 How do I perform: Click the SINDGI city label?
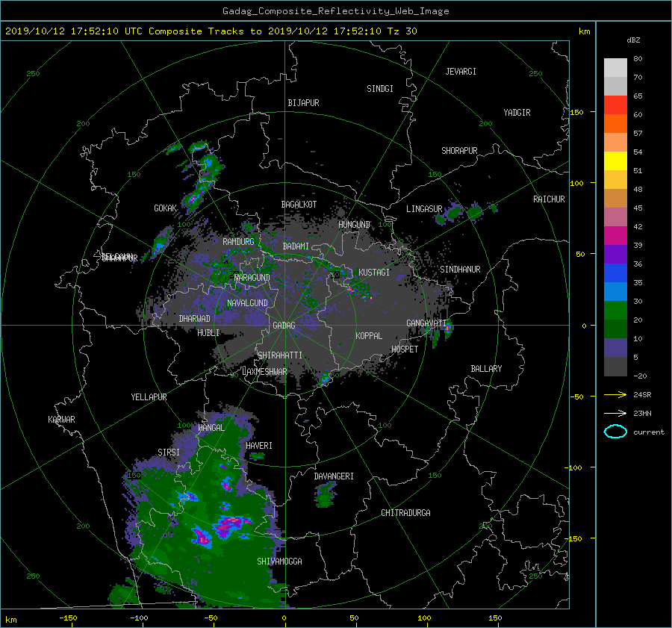[x=380, y=89]
